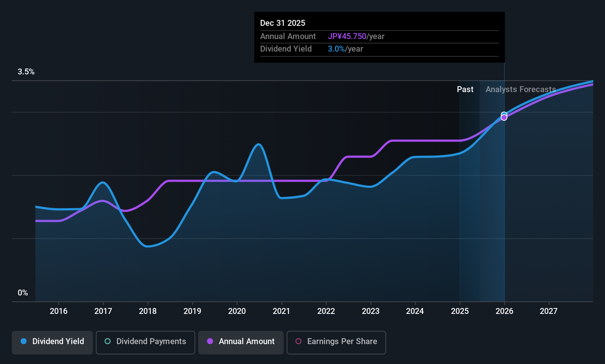The image size is (605, 364).
Task: Click the 3.5% y-axis label
Action: (x=26, y=72)
